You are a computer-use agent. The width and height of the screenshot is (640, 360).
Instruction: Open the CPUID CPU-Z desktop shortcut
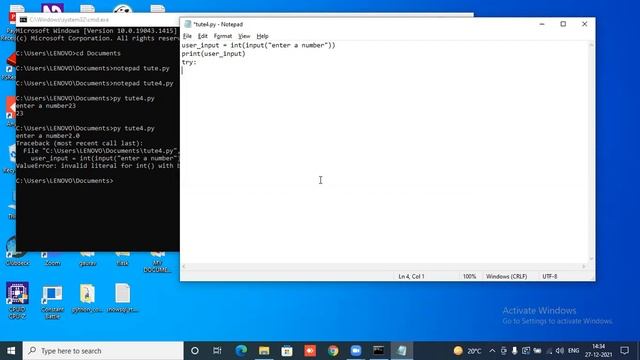coord(17,300)
